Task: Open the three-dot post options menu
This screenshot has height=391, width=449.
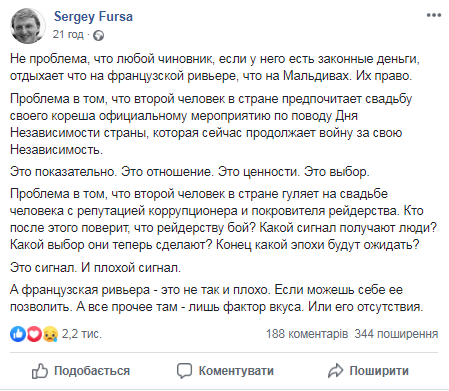Action: coord(434,15)
